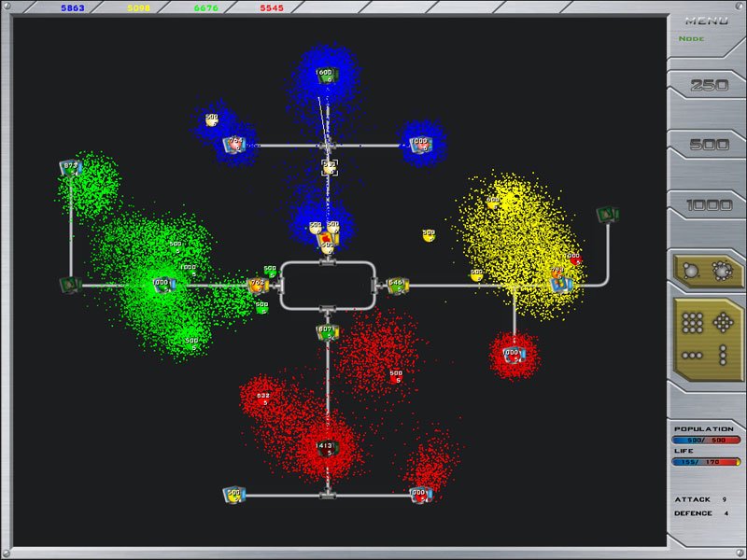Click the node labeled 1607 below junction

pyautogui.click(x=326, y=332)
